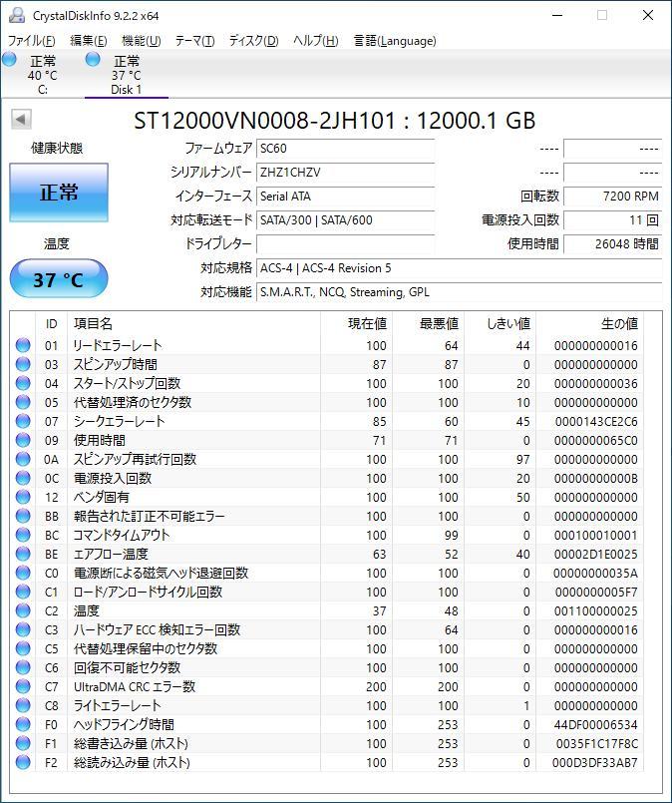Click the status orb in row 0A スピンアップ再試行回数
This screenshot has height=803, width=672.
[x=23, y=459]
